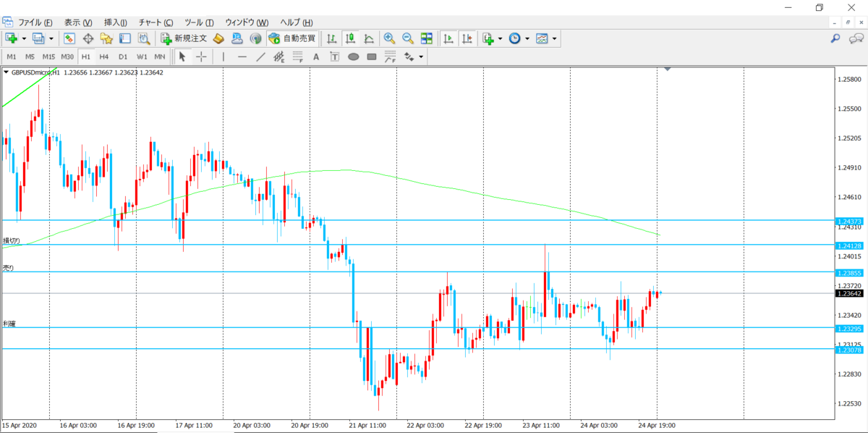Draw a vertical line
Screen dimensions: 868x433
tap(224, 56)
